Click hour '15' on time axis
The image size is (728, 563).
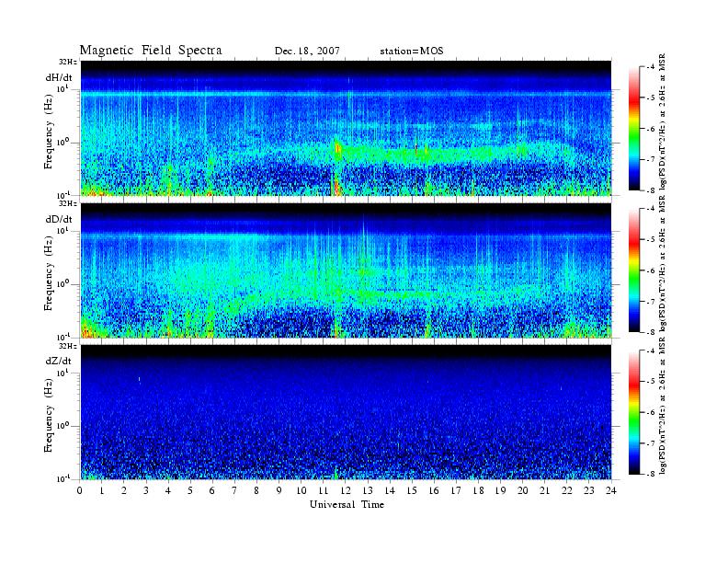pyautogui.click(x=412, y=490)
